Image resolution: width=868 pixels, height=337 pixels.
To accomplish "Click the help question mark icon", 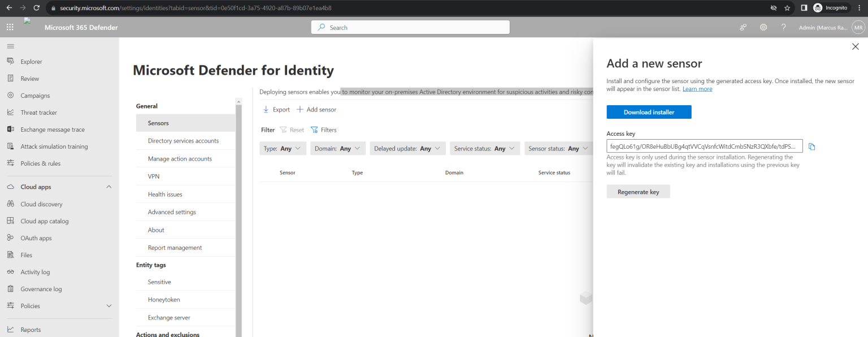I will (x=784, y=27).
